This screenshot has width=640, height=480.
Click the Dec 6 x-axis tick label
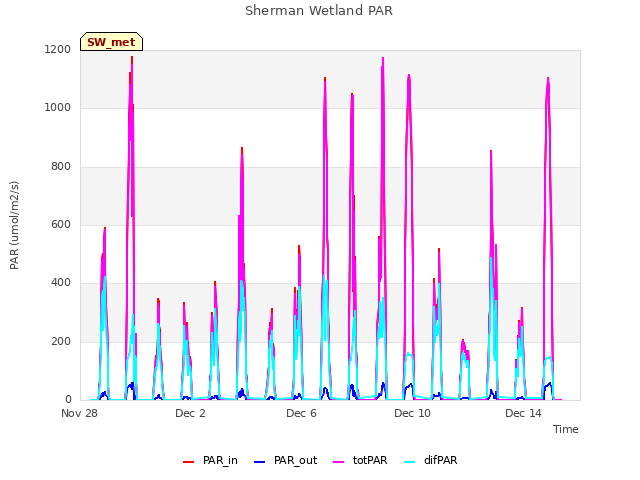click(x=301, y=413)
